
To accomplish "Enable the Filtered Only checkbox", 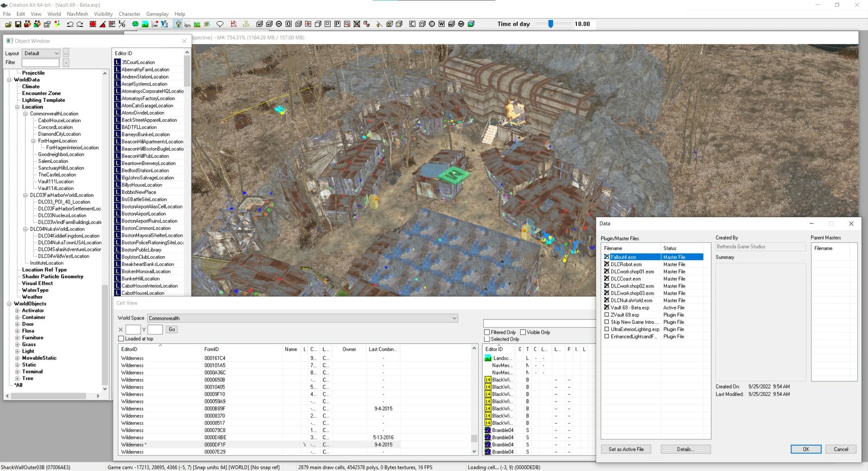I will pos(487,332).
